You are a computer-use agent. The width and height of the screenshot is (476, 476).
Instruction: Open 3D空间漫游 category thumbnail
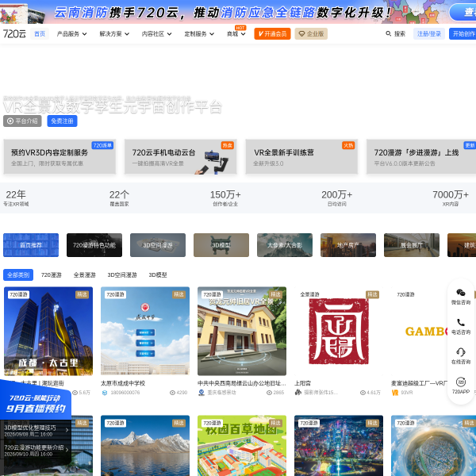(x=158, y=245)
